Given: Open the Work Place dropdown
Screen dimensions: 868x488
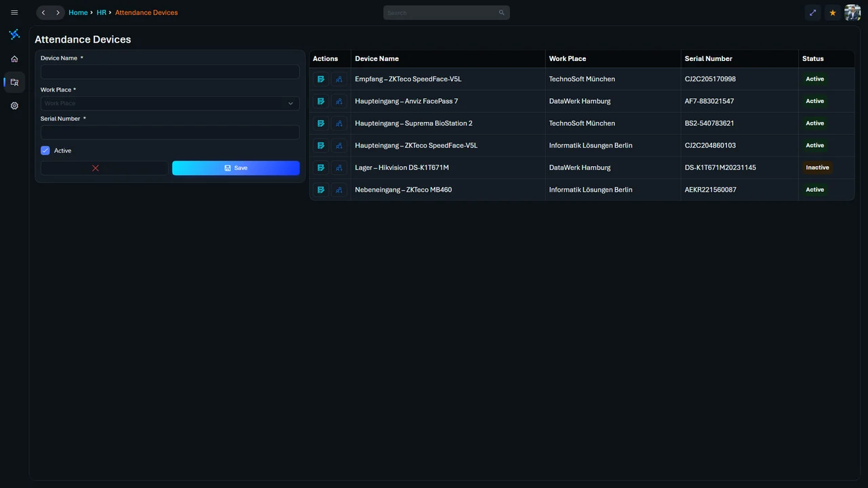Looking at the screenshot, I should [170, 104].
